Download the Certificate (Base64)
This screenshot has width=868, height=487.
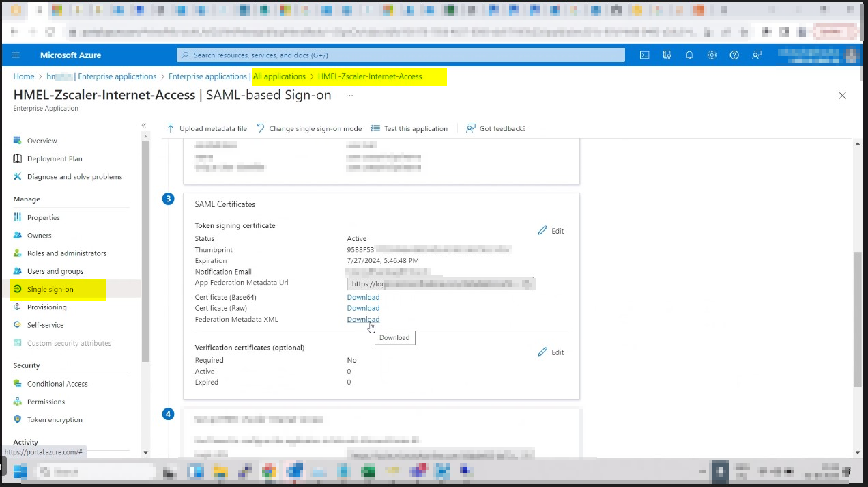coord(363,297)
